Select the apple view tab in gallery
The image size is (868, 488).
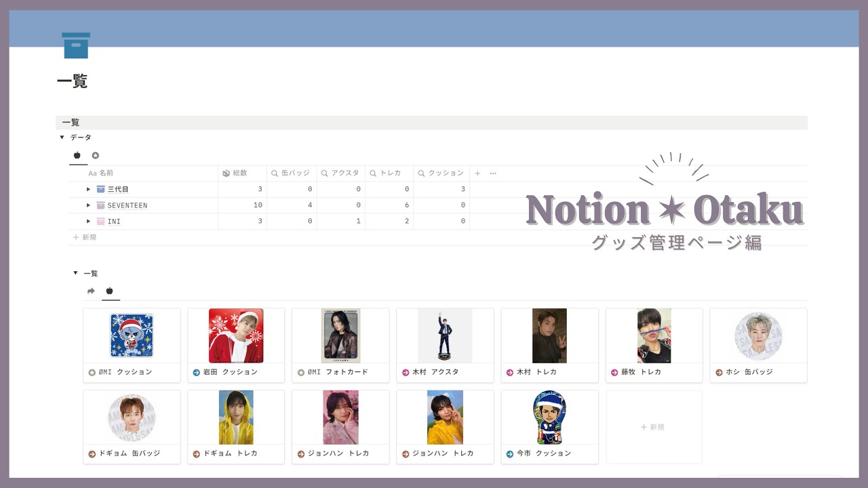tap(110, 291)
